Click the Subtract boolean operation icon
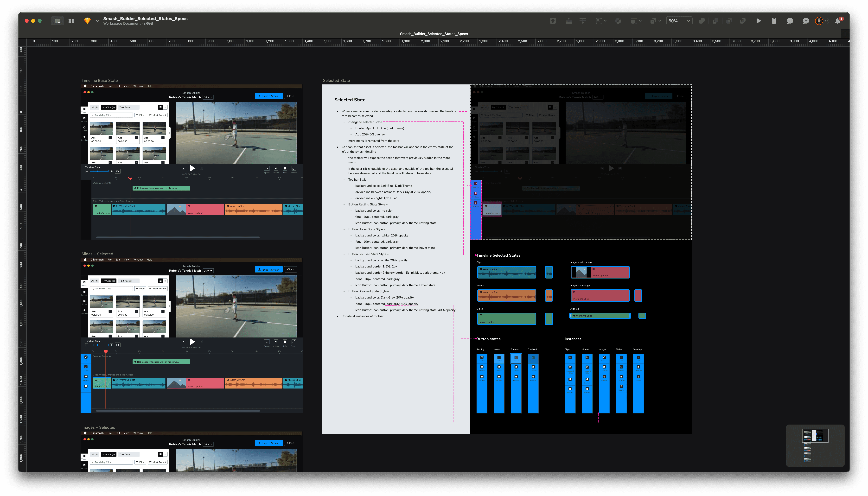Viewport: 868px width, 496px height. click(715, 21)
